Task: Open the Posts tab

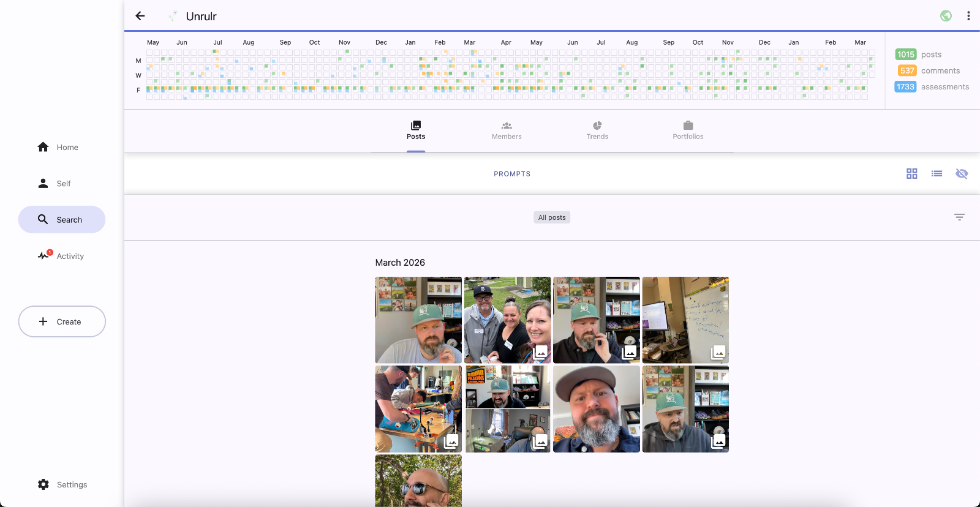Action: click(x=416, y=130)
